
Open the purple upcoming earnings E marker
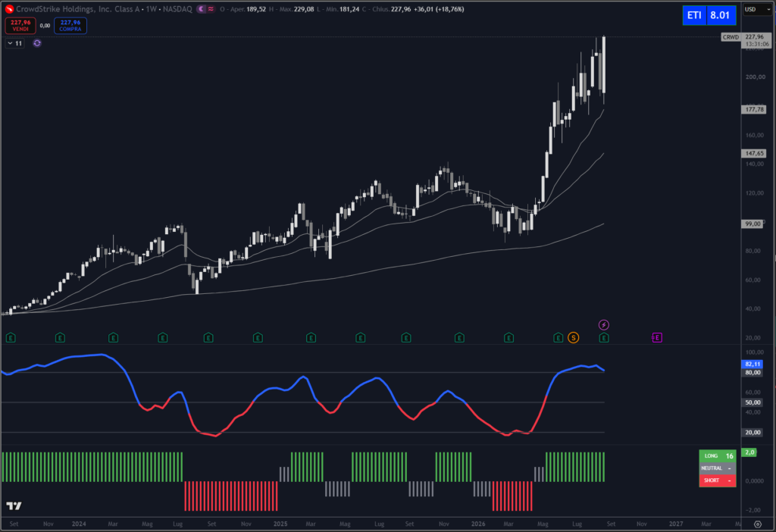click(x=657, y=337)
